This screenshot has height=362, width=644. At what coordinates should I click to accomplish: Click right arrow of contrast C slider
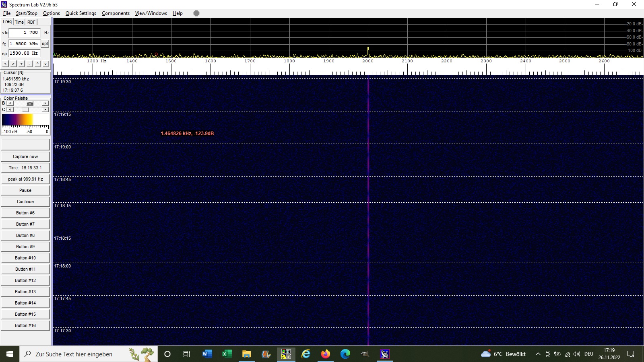tap(45, 110)
